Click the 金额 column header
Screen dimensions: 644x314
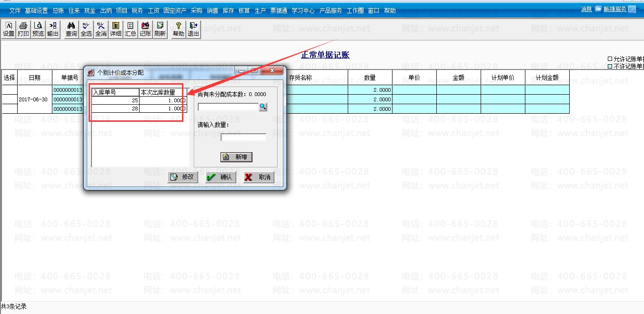click(x=458, y=78)
